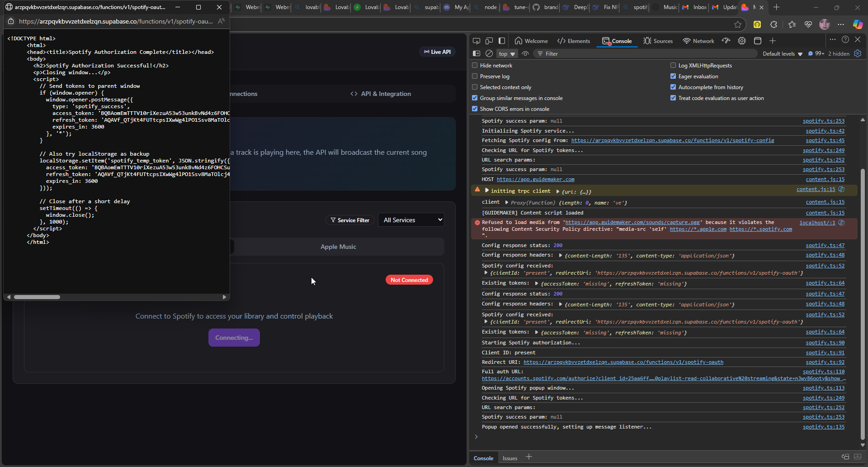Image resolution: width=868 pixels, height=467 pixels.
Task: Click the yellow headphones extension icon
Action: point(757,24)
